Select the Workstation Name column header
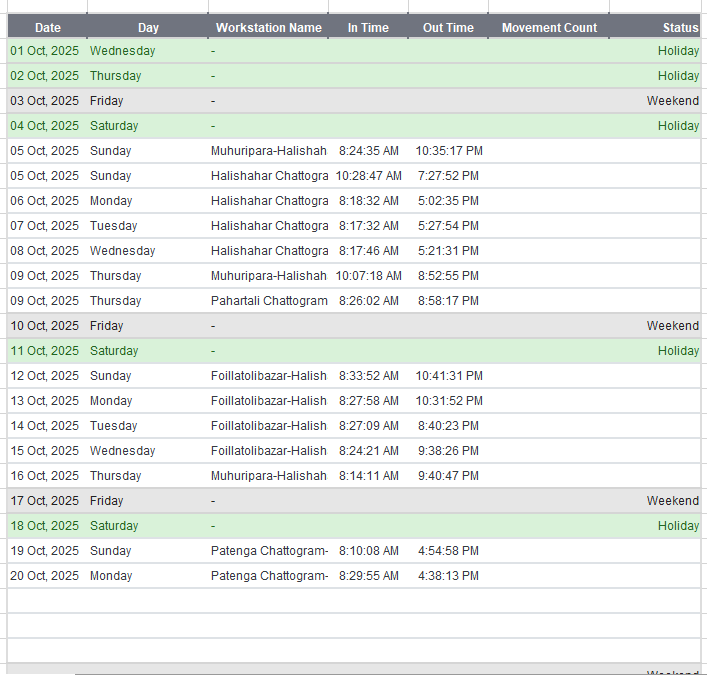 tap(269, 28)
